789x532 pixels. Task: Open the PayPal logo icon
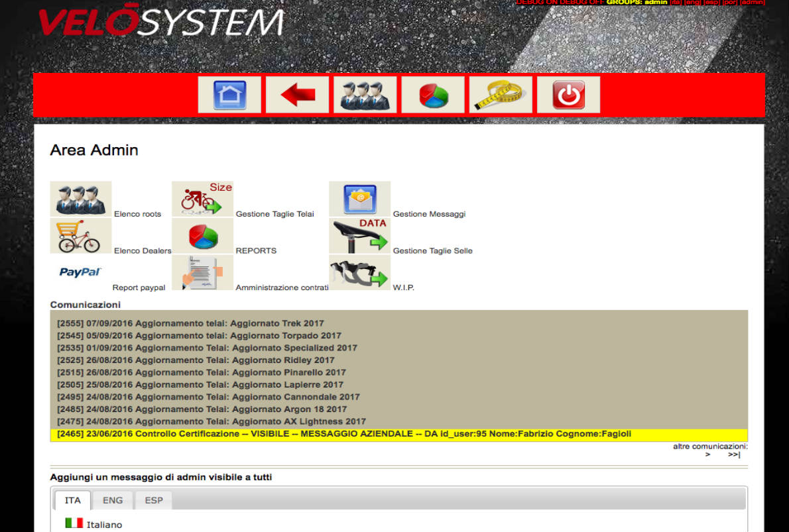click(x=80, y=272)
